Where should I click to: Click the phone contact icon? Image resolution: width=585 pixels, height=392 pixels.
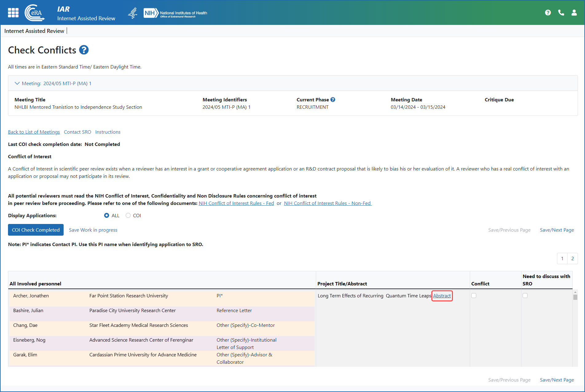coord(561,13)
